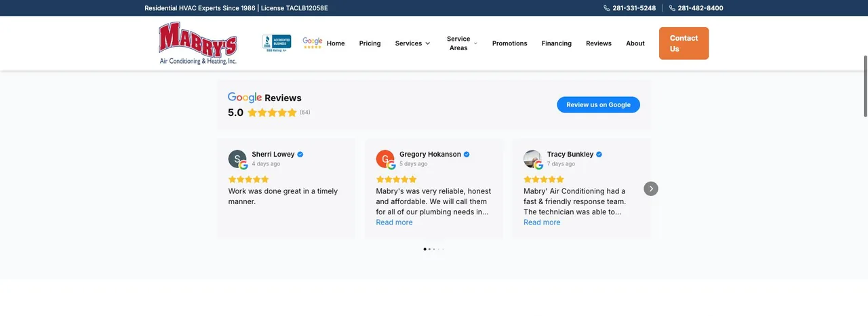Screen dimensions: 868x316
Task: Open Tracy Bunkley's reviewer name link
Action: click(570, 155)
